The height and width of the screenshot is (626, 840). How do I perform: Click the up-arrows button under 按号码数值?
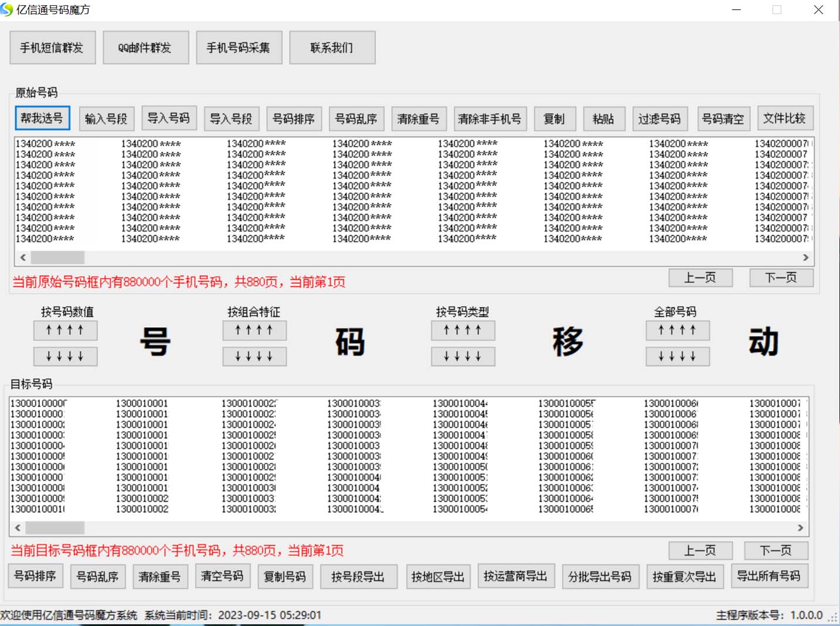[65, 331]
